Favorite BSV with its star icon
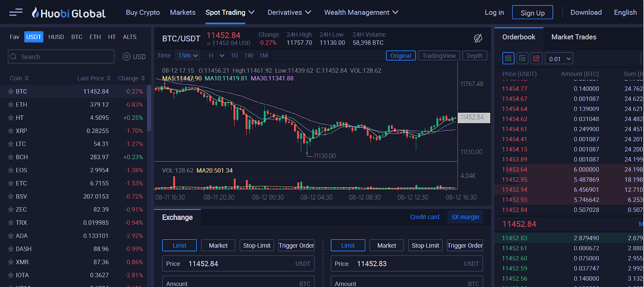Screen dimensions: 644x287 11,196
